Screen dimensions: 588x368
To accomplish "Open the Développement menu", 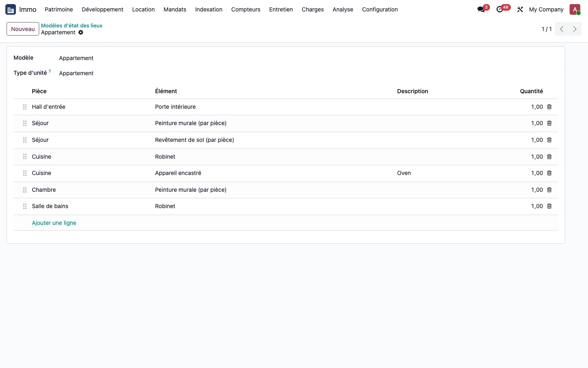I will (x=102, y=9).
